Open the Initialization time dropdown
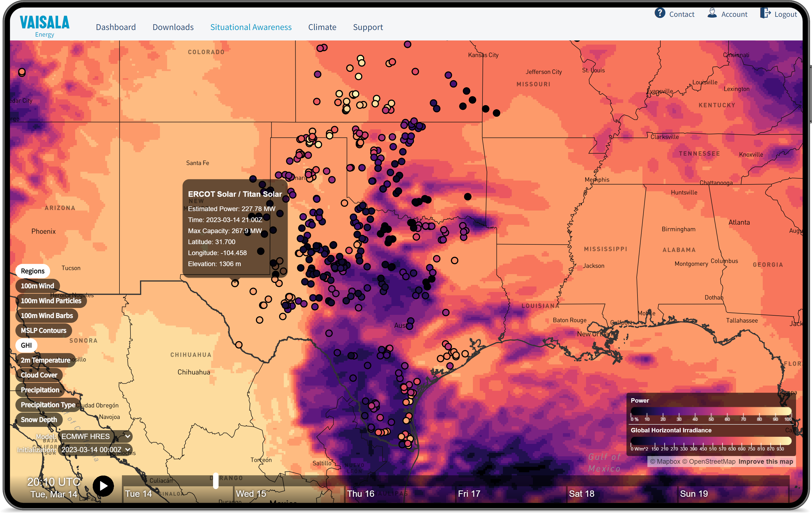 [95, 449]
